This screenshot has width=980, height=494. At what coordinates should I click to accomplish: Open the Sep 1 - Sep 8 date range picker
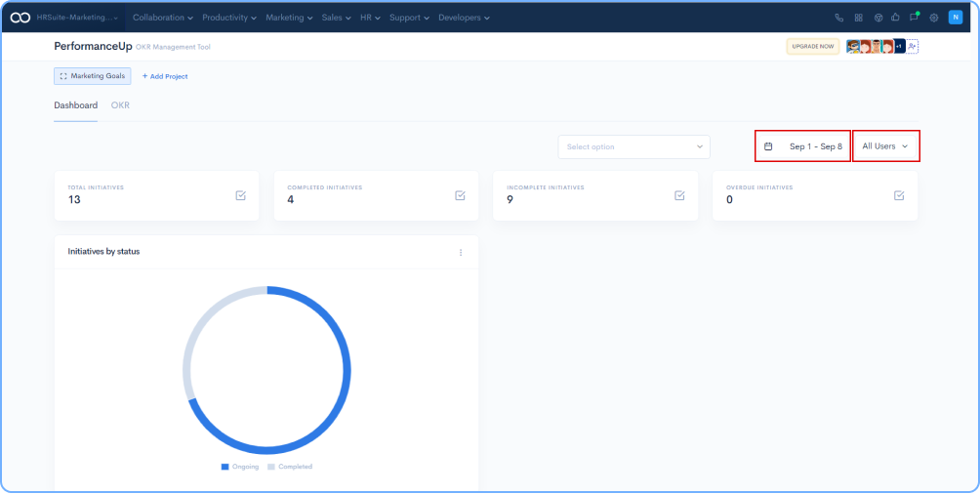click(803, 146)
